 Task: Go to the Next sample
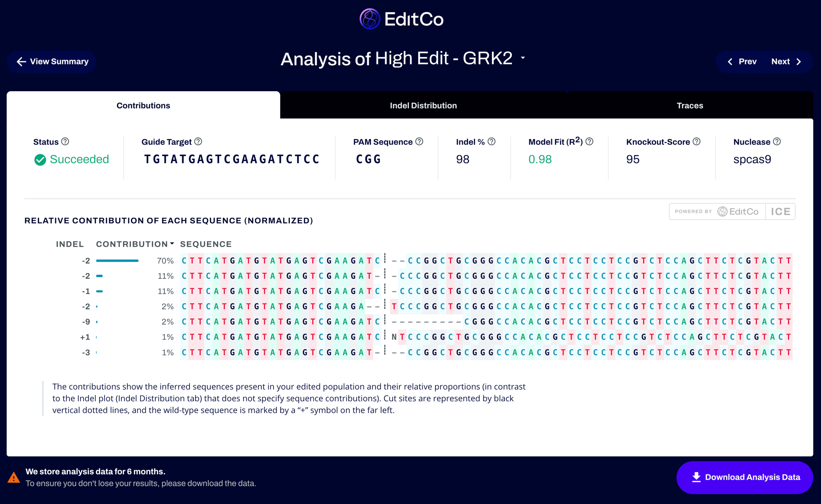[x=786, y=62]
